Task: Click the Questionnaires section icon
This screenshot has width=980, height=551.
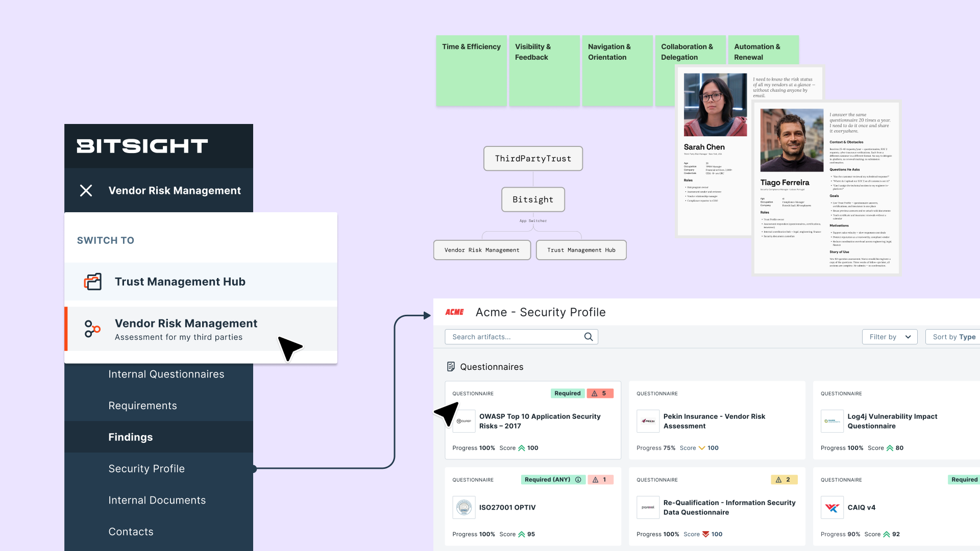Action: click(x=451, y=367)
